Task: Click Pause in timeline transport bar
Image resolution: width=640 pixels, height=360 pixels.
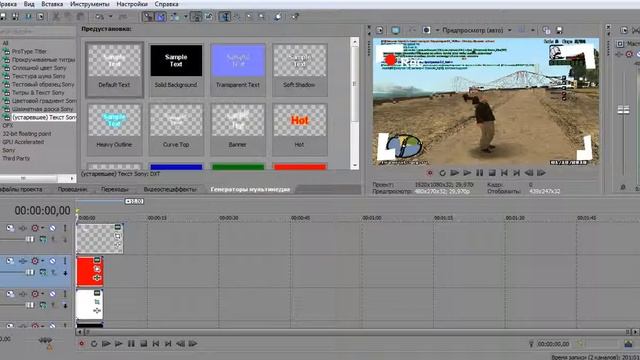Action: tap(131, 344)
